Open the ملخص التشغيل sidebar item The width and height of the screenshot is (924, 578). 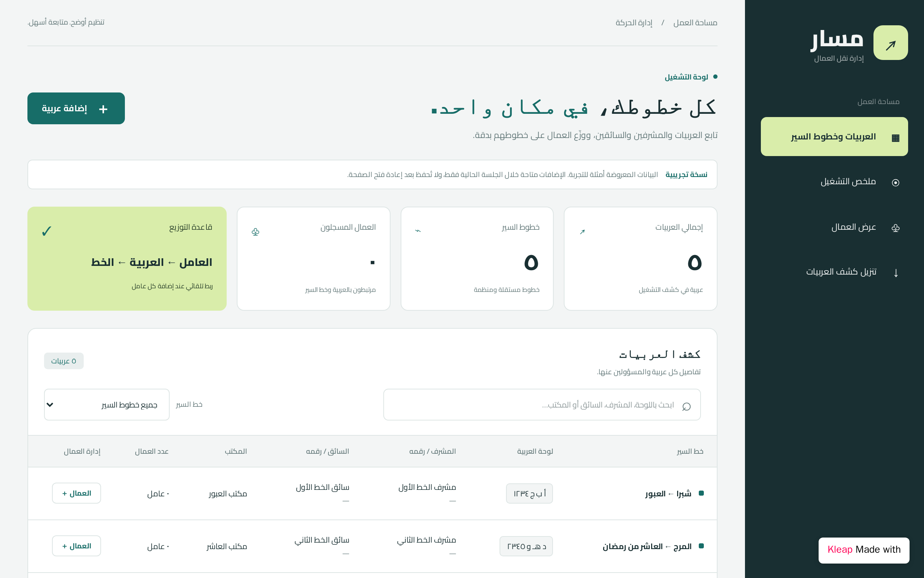tap(834, 182)
